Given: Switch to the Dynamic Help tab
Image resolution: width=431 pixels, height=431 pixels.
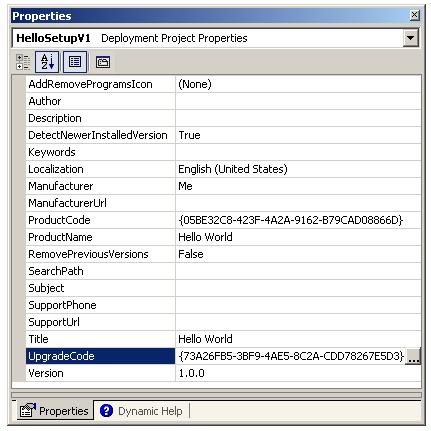Looking at the screenshot, I should click(141, 411).
